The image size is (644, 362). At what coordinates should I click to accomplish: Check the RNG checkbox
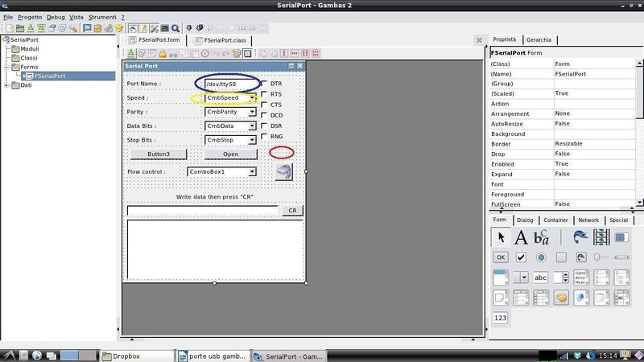265,136
